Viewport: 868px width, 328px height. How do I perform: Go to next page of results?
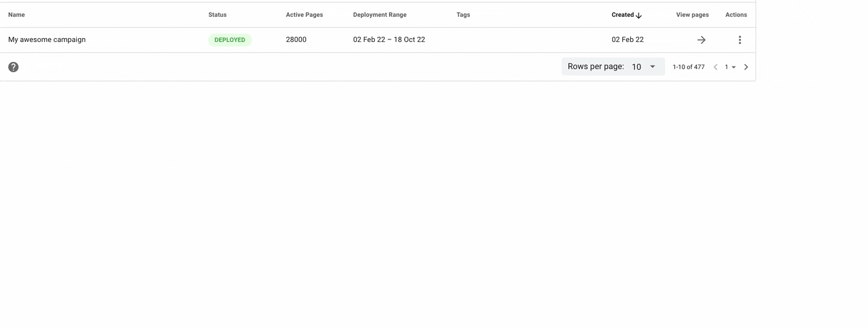click(x=746, y=67)
